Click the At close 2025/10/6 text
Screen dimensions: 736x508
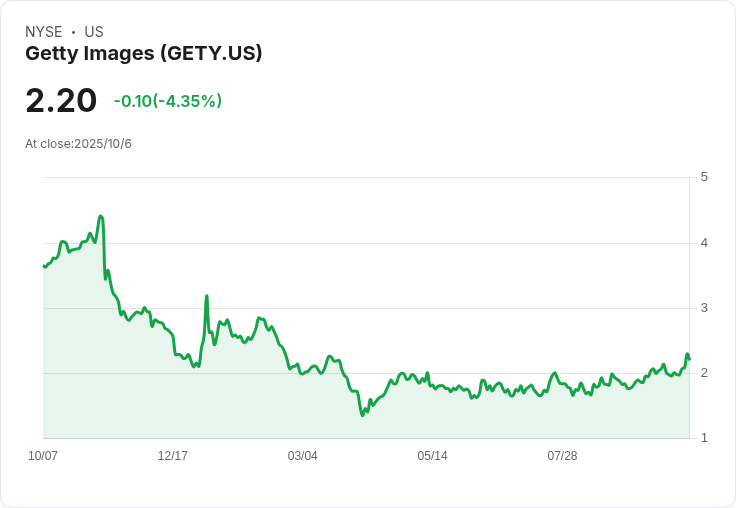coord(78,144)
